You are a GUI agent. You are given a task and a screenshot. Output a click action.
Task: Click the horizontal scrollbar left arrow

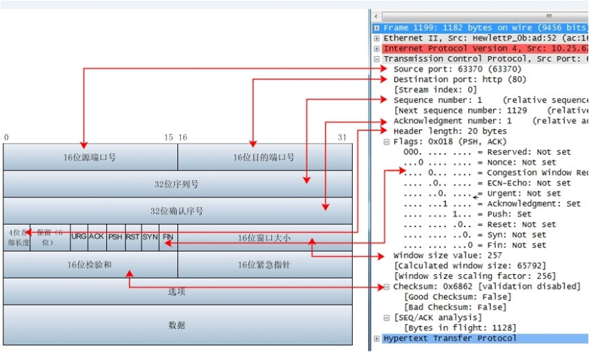376,16
